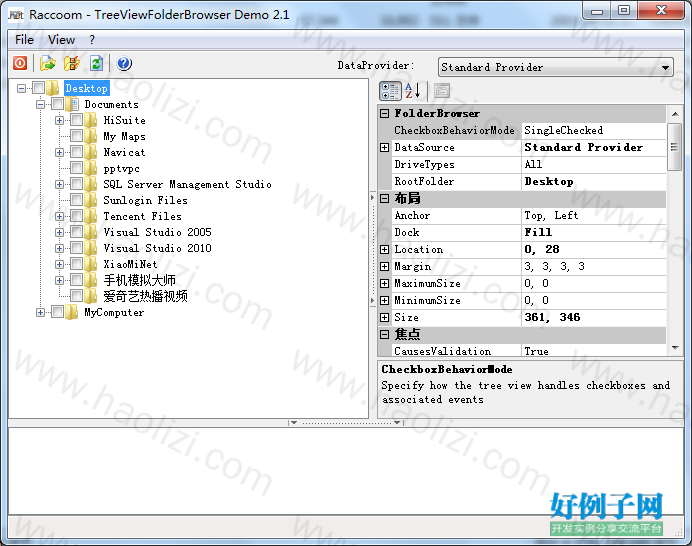Click the Desktop folder icon
The width and height of the screenshot is (692, 546).
click(x=53, y=88)
